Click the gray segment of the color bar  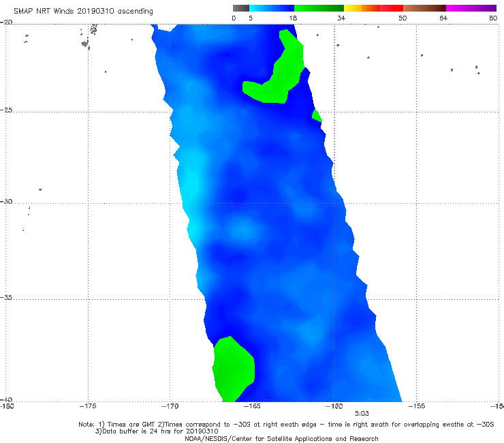click(240, 8)
